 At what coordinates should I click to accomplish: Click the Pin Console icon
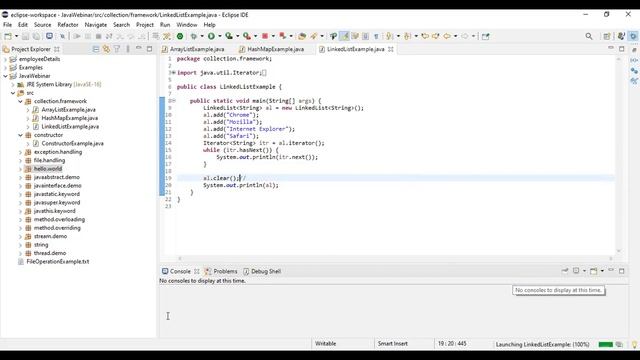565,271
